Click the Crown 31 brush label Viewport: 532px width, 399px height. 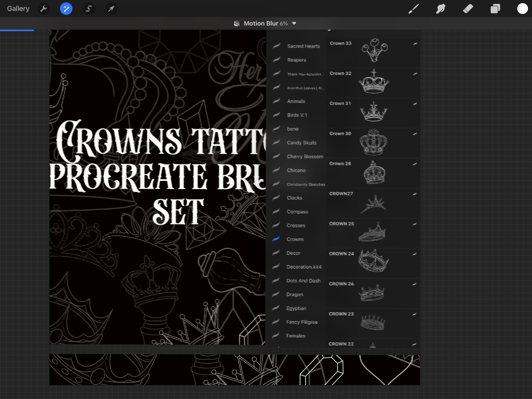pos(340,103)
